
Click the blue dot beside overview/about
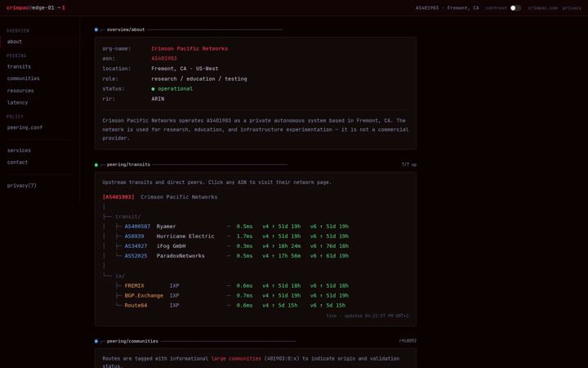96,29
